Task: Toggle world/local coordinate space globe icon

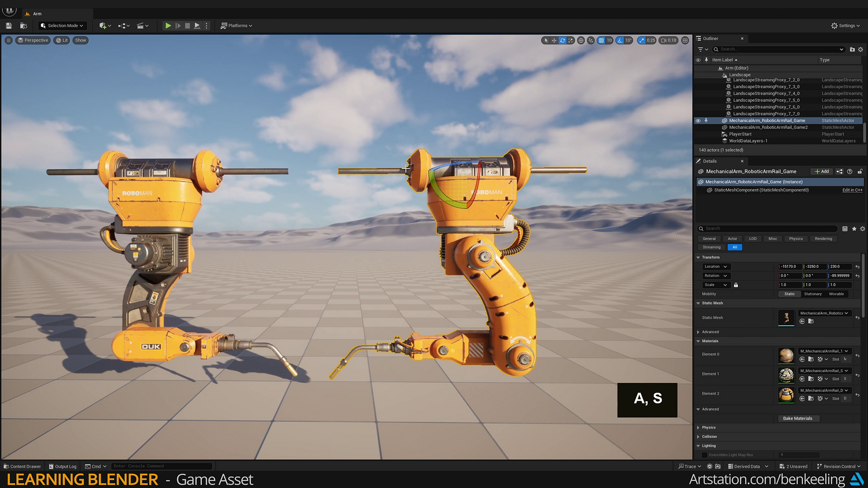Action: [581, 40]
